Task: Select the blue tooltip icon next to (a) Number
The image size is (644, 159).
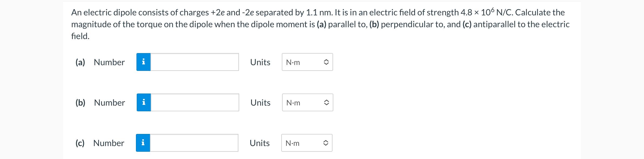Action: coord(143,62)
